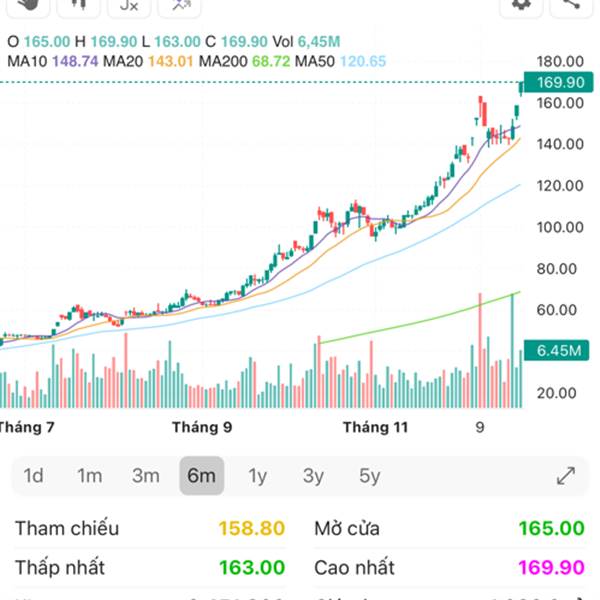This screenshot has width=600, height=600.
Task: Tap the share icon
Action: click(x=572, y=5)
